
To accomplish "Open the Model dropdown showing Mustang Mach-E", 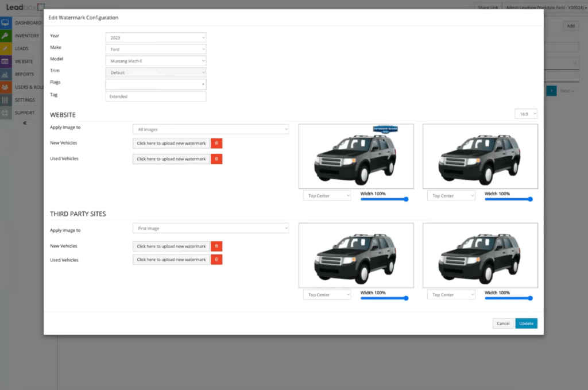I will coord(156,61).
